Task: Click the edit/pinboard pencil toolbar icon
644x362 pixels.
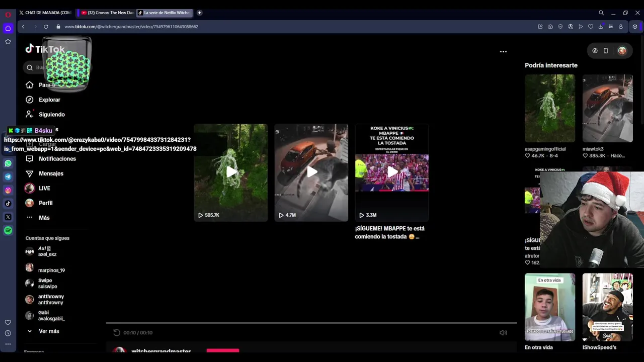Action: tap(540, 27)
